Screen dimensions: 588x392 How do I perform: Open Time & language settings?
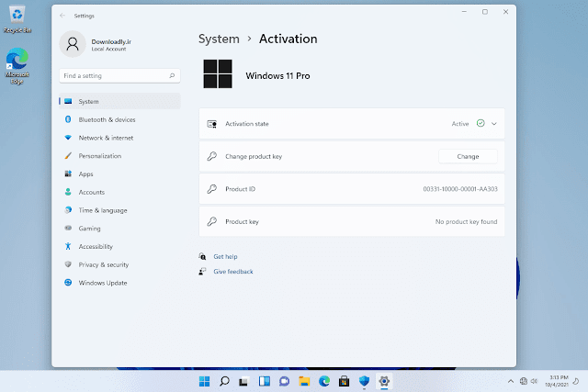pyautogui.click(x=119, y=210)
